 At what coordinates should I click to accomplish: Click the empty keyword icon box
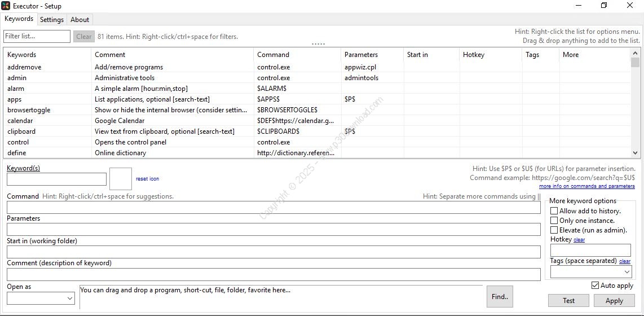[x=121, y=179]
